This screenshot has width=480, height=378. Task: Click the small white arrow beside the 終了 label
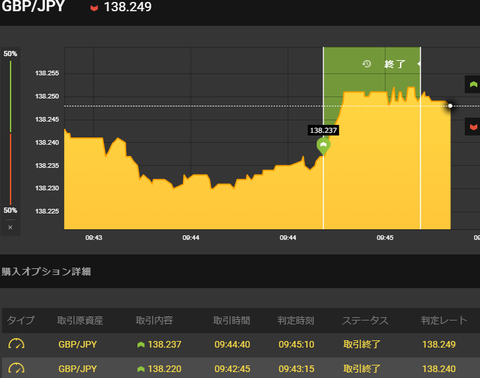(x=419, y=64)
